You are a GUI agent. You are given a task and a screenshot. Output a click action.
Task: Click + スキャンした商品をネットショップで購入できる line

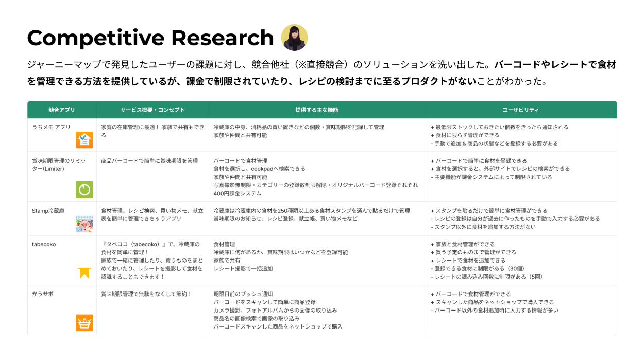[x=492, y=302]
